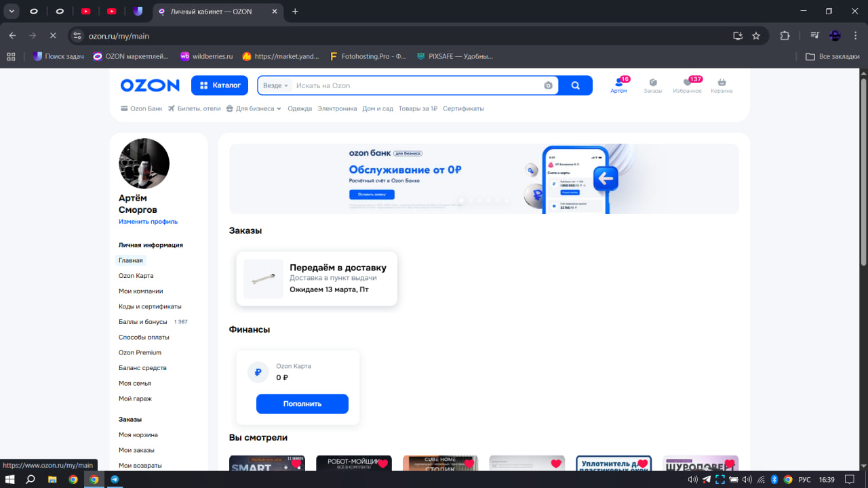Open the Передаём в доставку order card

point(317,279)
